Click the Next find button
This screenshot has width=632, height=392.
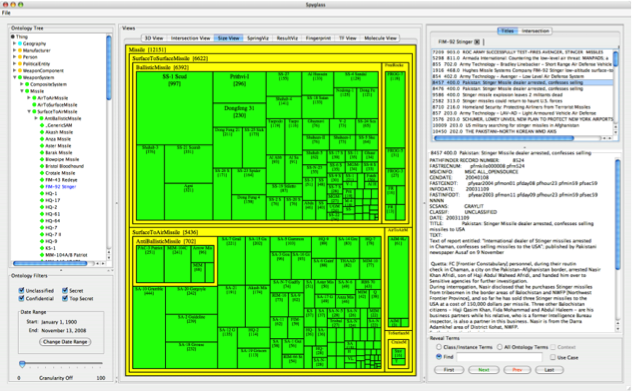point(483,370)
